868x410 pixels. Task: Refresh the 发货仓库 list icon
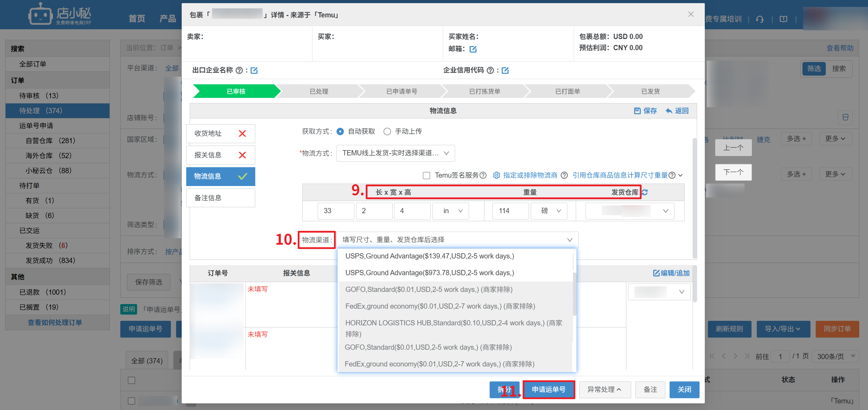point(645,192)
